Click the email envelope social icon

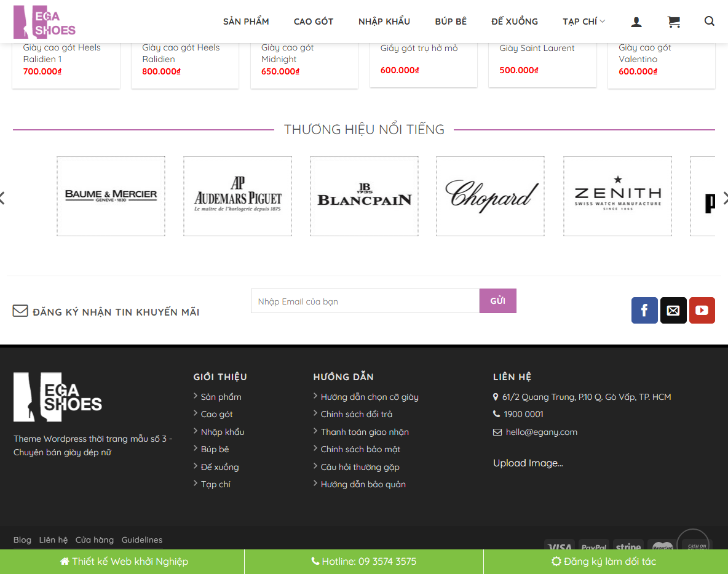pos(673,311)
